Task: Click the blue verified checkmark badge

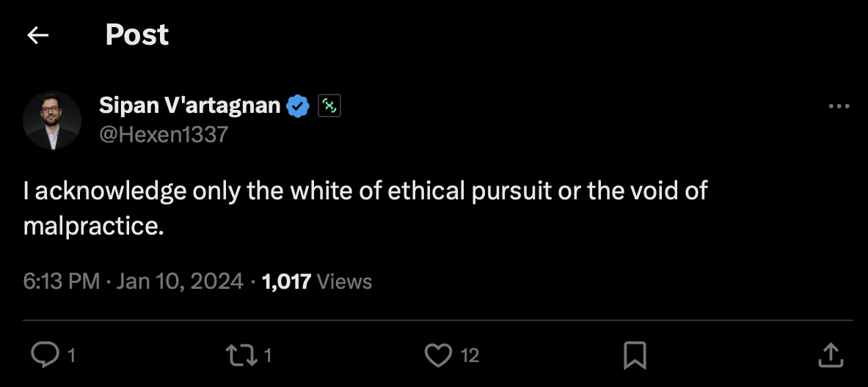Action: tap(297, 106)
